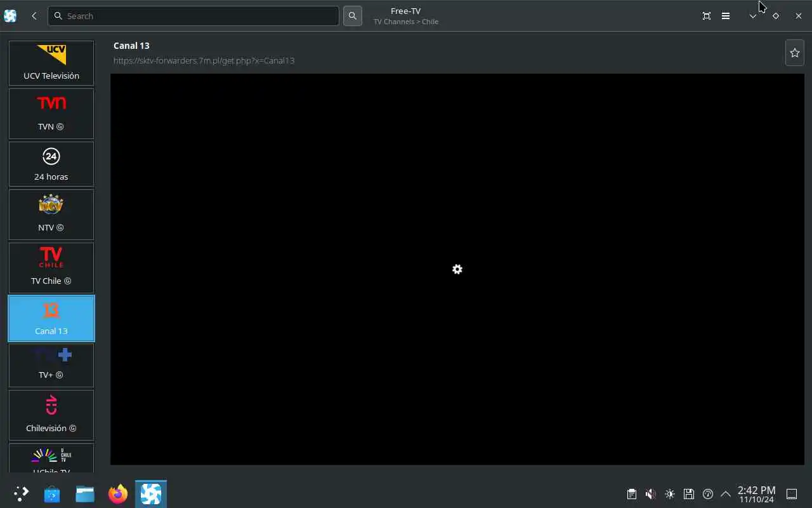Image resolution: width=812 pixels, height=508 pixels.
Task: Click the show desktop button
Action: [x=792, y=493]
